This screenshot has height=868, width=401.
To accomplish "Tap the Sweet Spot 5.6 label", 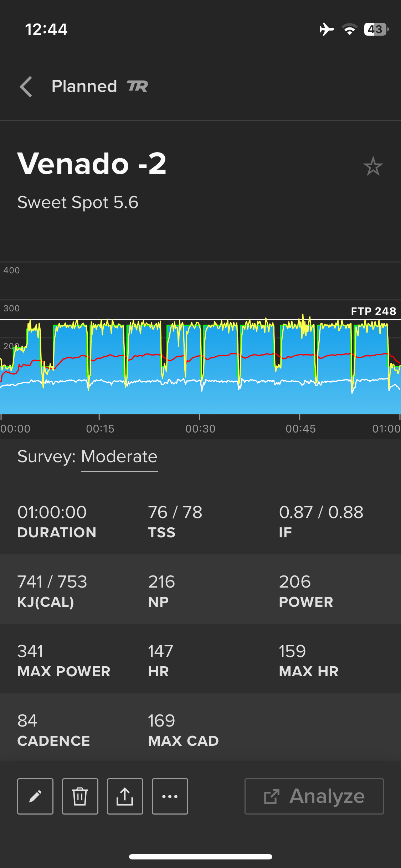I will click(78, 203).
